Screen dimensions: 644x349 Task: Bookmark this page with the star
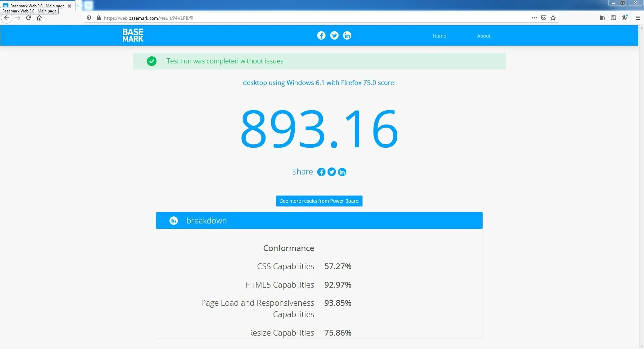[553, 18]
